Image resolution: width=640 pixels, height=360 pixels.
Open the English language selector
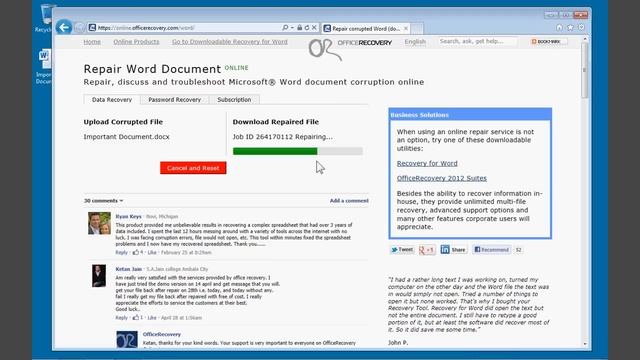pyautogui.click(x=415, y=42)
